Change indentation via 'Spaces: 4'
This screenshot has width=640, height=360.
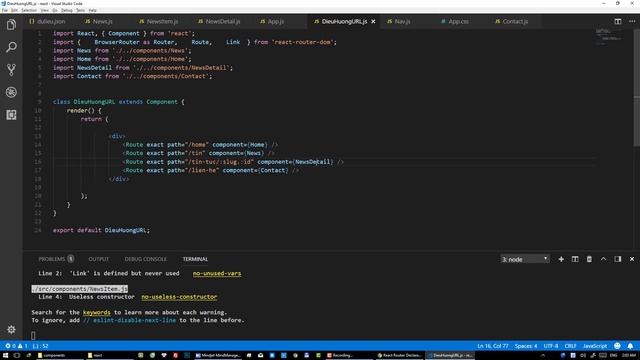coord(526,346)
